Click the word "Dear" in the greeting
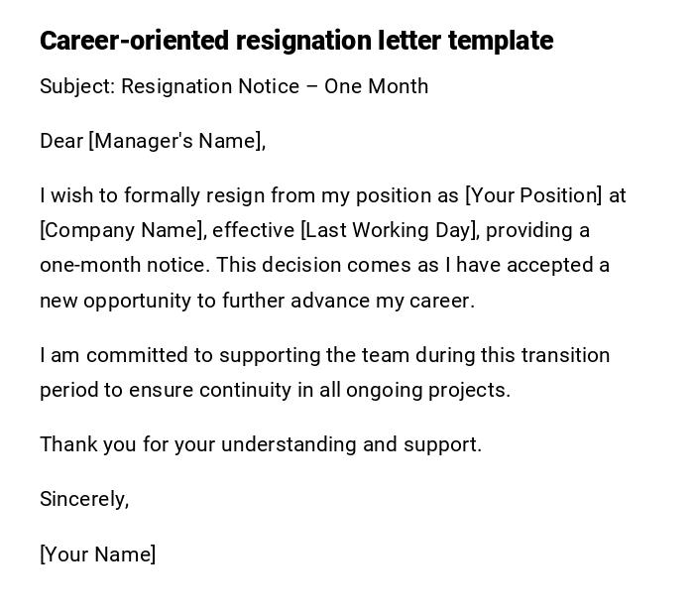The width and height of the screenshot is (694, 616). click(60, 141)
